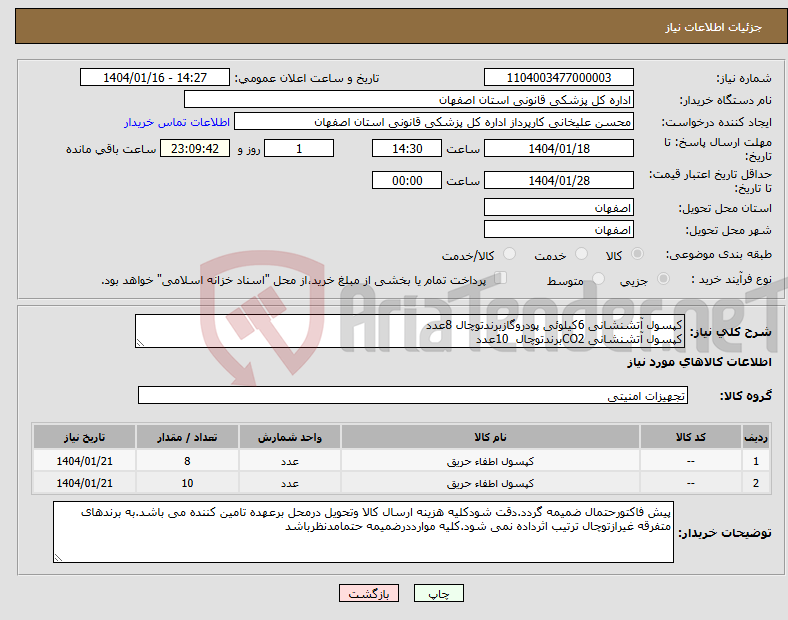The height and width of the screenshot is (620, 788).
Task: Click item name in row 1 کپسول اطفاء حریق
Action: click(x=490, y=461)
